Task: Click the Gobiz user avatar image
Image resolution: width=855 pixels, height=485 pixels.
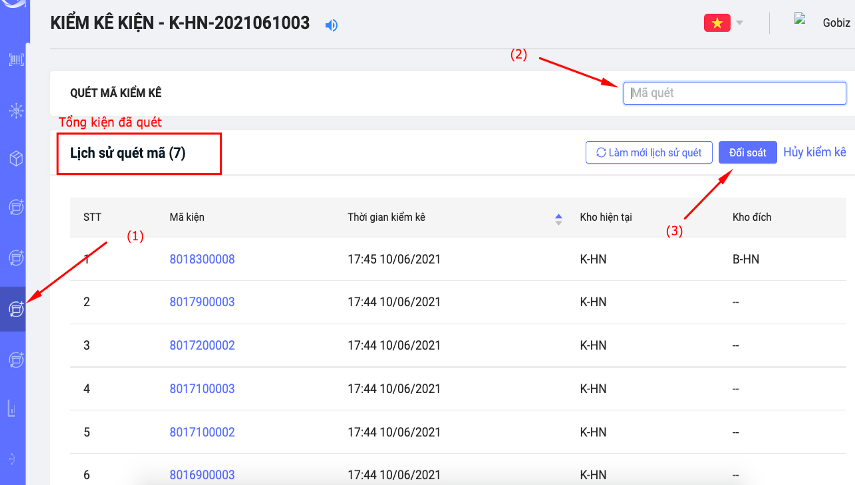Action: coord(800,19)
